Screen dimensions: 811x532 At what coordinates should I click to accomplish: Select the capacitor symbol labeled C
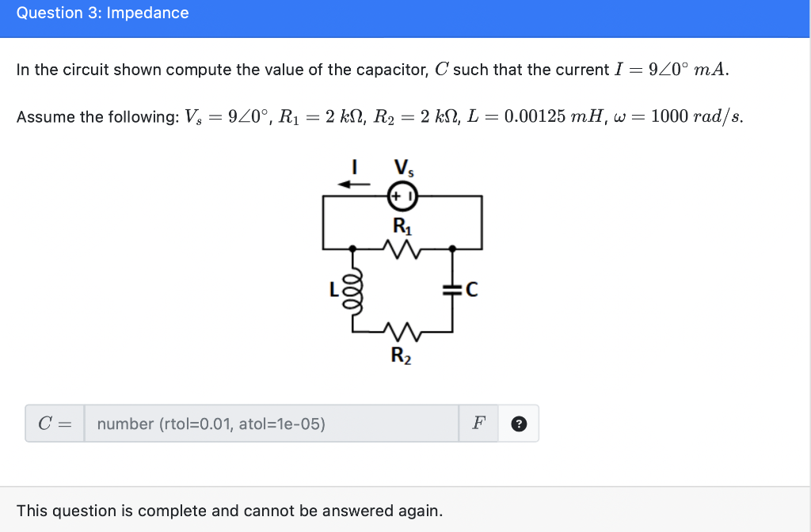(x=452, y=289)
